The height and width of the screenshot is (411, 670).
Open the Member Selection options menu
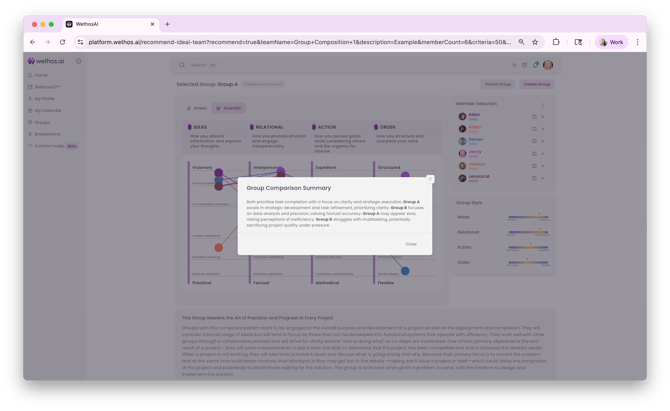[x=543, y=104]
